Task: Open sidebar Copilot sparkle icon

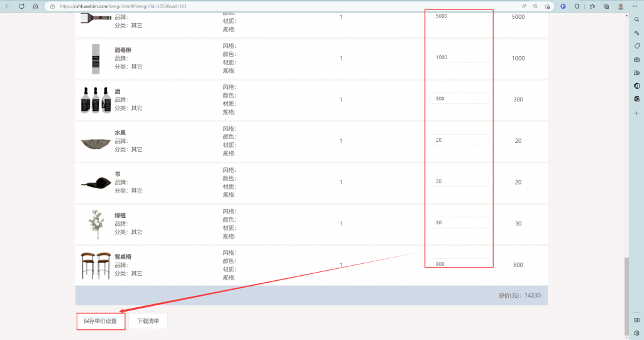Action: (636, 33)
